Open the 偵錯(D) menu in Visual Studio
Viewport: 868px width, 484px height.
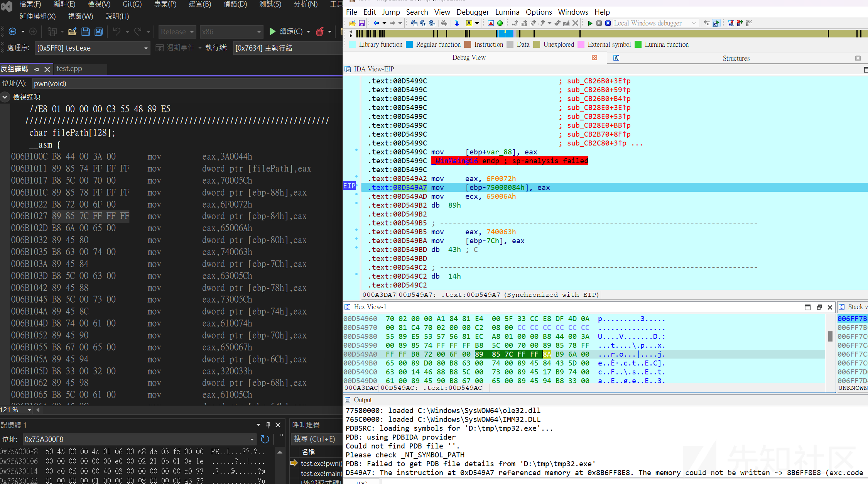(x=235, y=4)
